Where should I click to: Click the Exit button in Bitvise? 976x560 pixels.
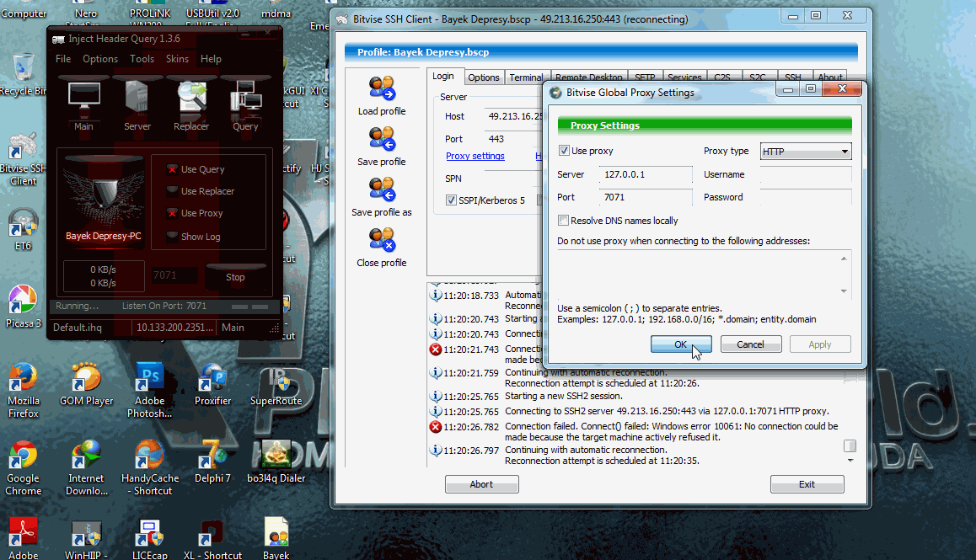click(807, 484)
